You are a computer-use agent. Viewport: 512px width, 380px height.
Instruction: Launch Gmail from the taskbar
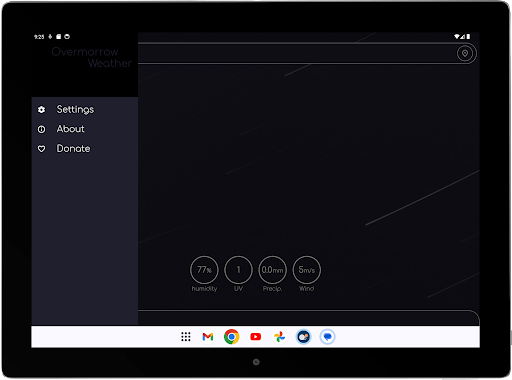pyautogui.click(x=208, y=337)
